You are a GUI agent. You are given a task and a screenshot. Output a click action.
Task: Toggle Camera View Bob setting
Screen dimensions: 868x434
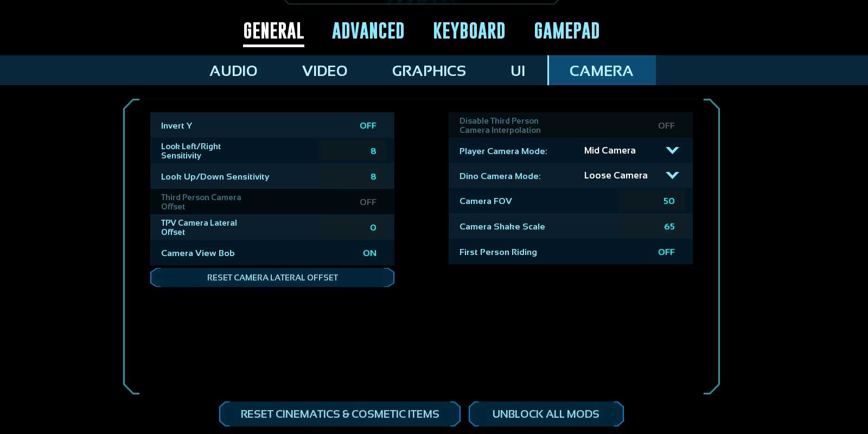(x=369, y=253)
